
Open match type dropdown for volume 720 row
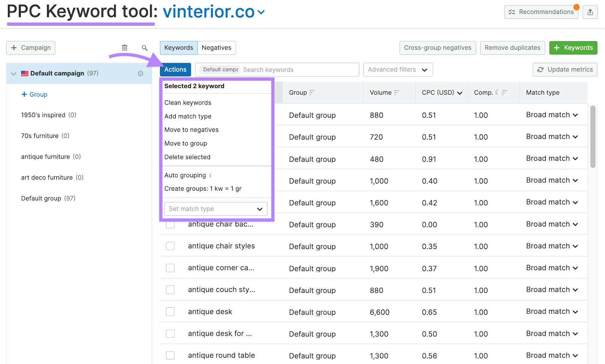coord(552,136)
